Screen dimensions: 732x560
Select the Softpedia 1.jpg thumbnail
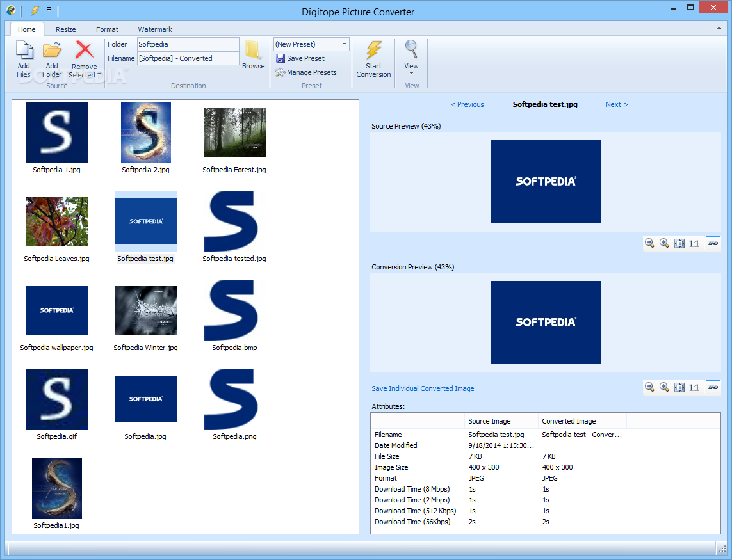(57, 132)
